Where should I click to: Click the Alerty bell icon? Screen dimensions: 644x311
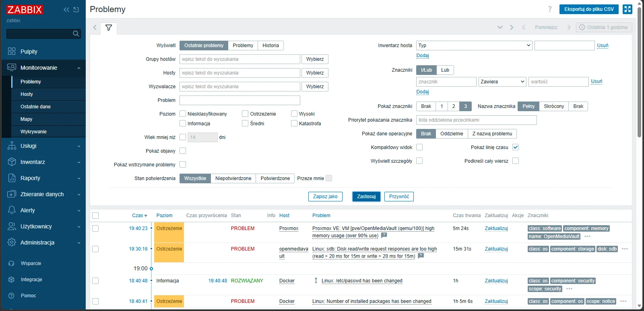pyautogui.click(x=12, y=210)
